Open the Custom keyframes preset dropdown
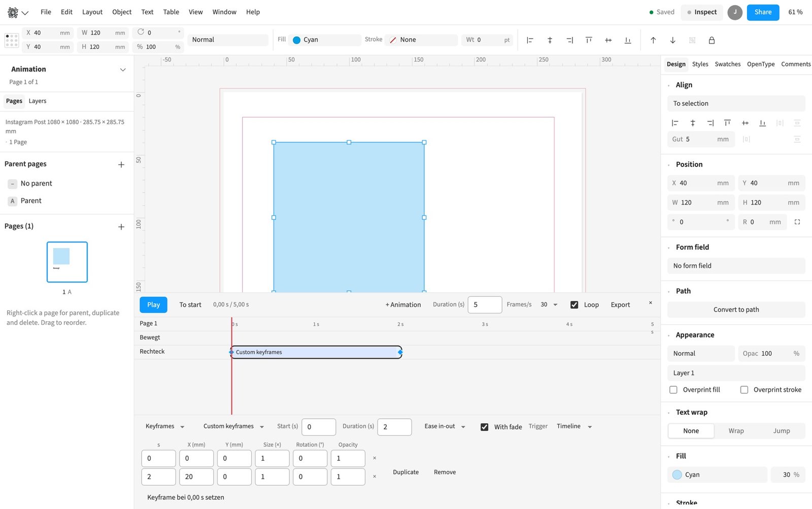Image resolution: width=812 pixels, height=509 pixels. 233,426
